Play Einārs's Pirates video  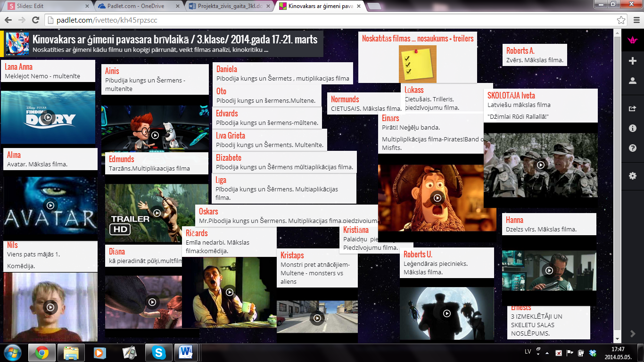(x=437, y=198)
